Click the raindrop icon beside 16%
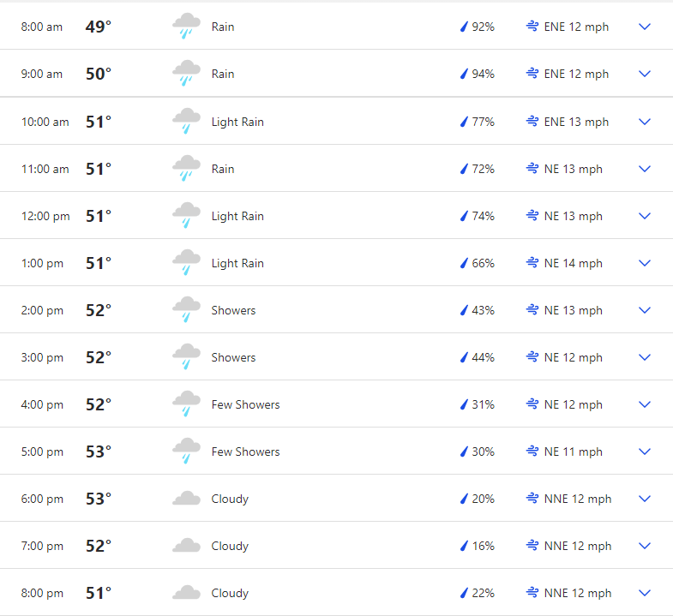This screenshot has width=673, height=616. pyautogui.click(x=464, y=546)
